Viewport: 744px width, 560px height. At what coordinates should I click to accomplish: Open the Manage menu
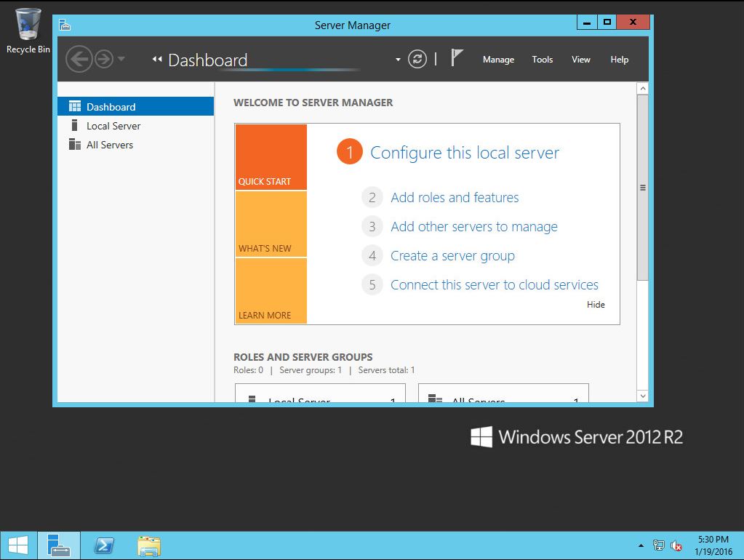(x=498, y=60)
